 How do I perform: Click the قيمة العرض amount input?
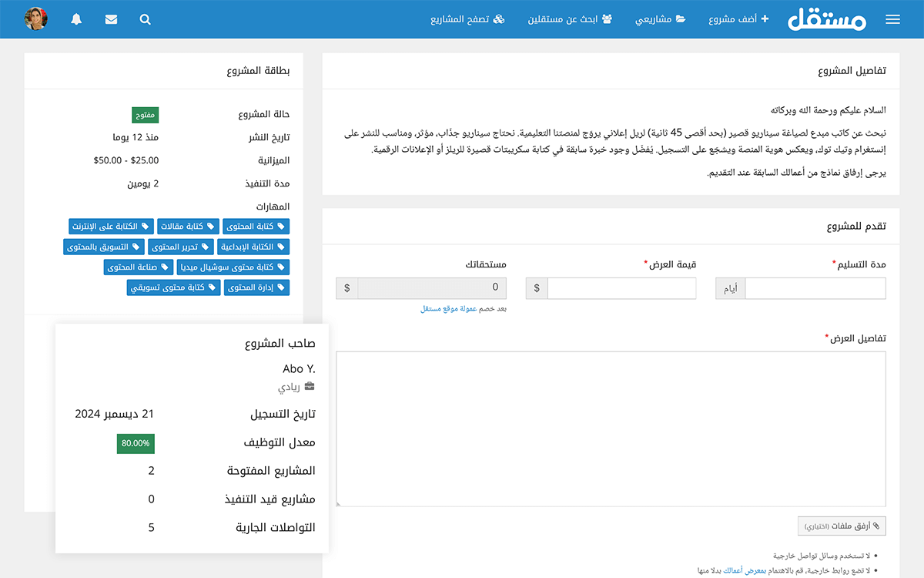[x=621, y=288]
